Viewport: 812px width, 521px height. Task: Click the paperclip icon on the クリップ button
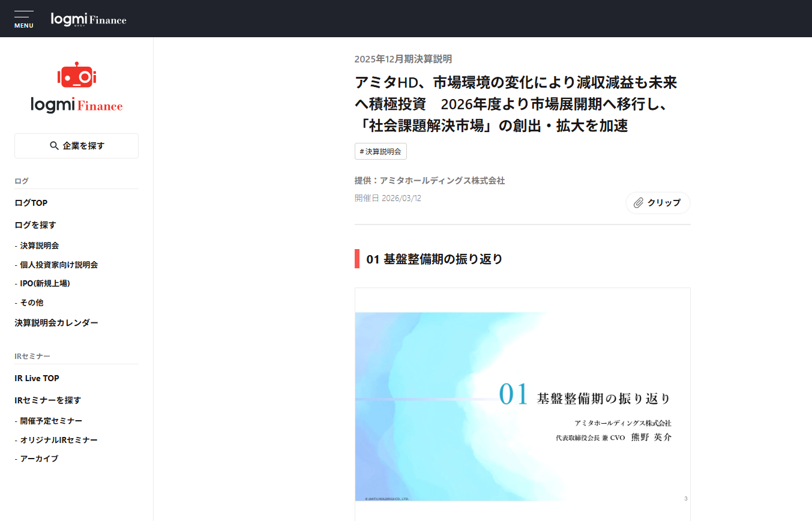point(637,203)
